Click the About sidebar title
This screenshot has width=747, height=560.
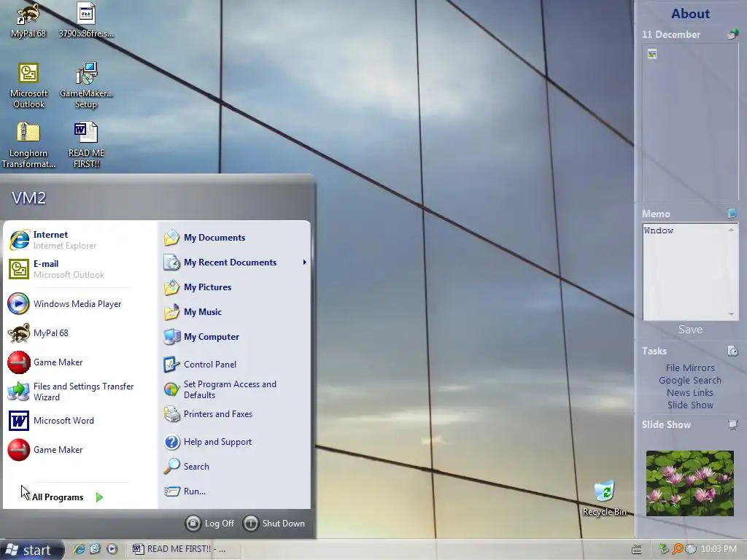coord(690,14)
